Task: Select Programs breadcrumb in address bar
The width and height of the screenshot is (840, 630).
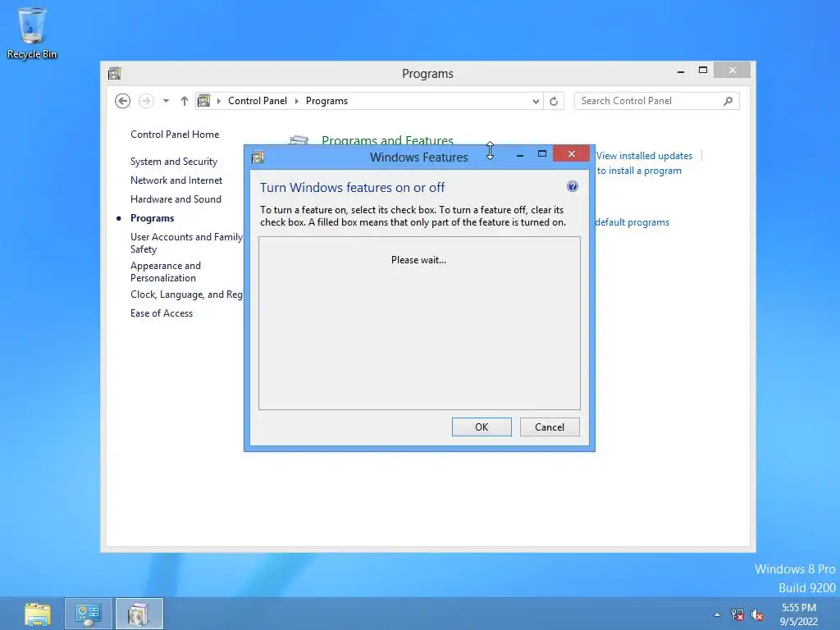Action: click(326, 101)
